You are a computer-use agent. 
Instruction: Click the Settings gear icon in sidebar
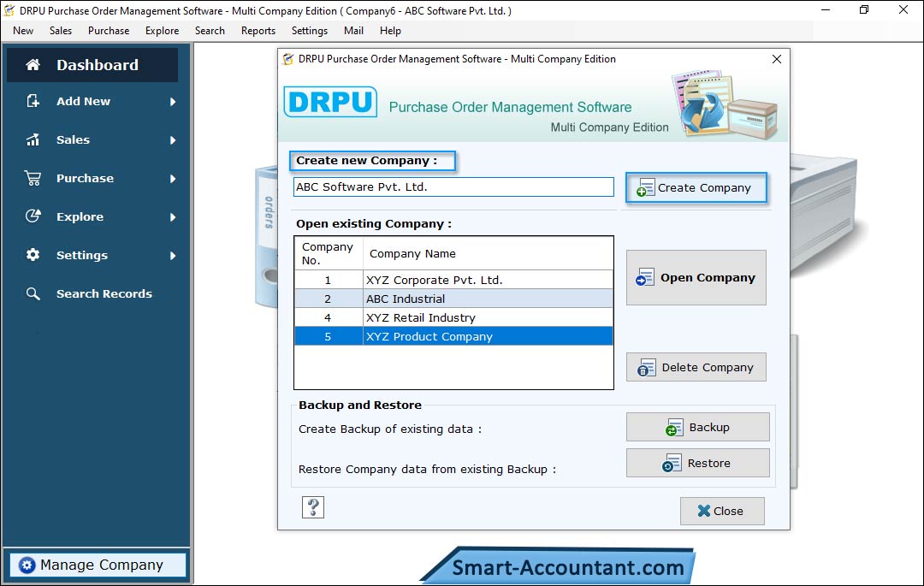33,254
